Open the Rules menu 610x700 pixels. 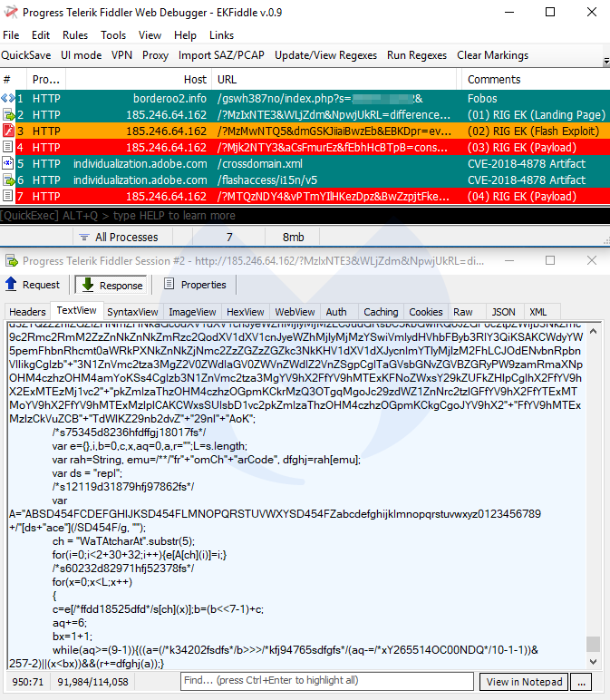tap(75, 35)
